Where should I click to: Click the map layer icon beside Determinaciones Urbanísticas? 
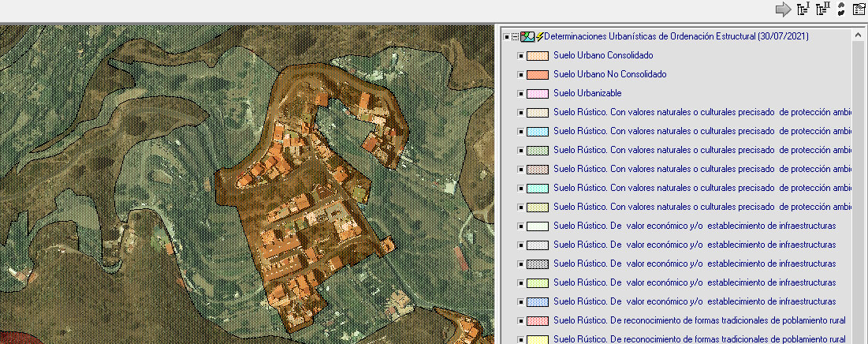tap(527, 36)
